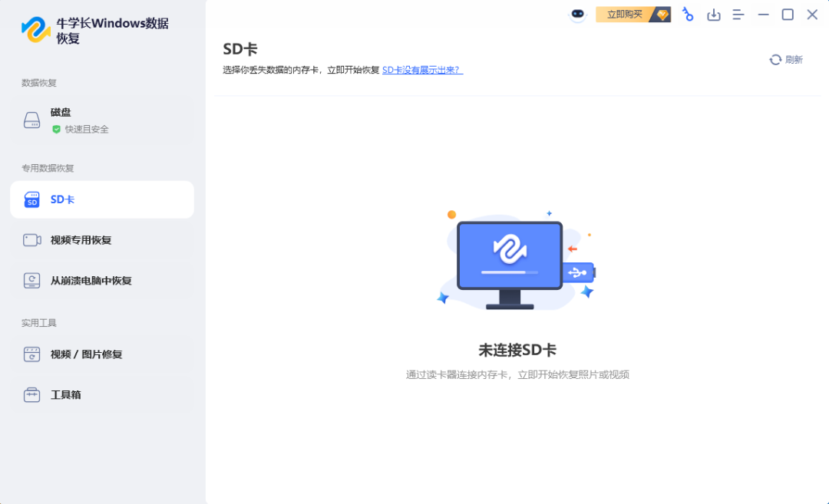This screenshot has width=829, height=504.
Task: Click the video/photo repair icon
Action: pyautogui.click(x=31, y=354)
